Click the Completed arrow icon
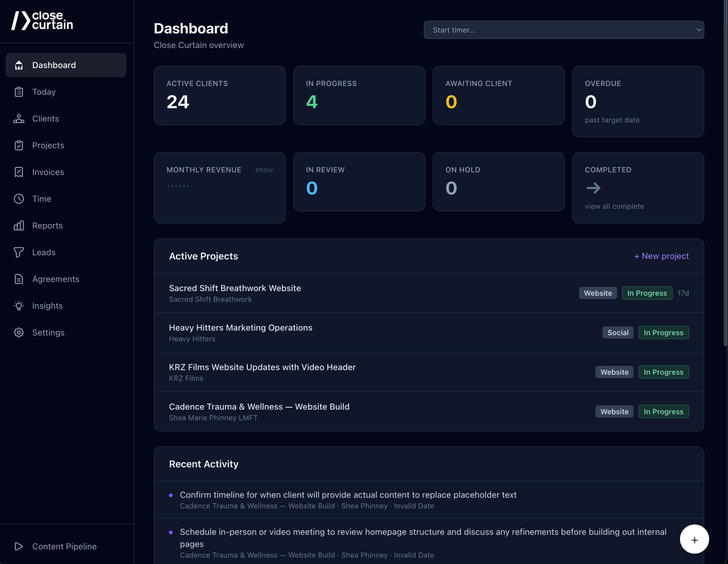Image resolution: width=728 pixels, height=564 pixels. tap(593, 188)
